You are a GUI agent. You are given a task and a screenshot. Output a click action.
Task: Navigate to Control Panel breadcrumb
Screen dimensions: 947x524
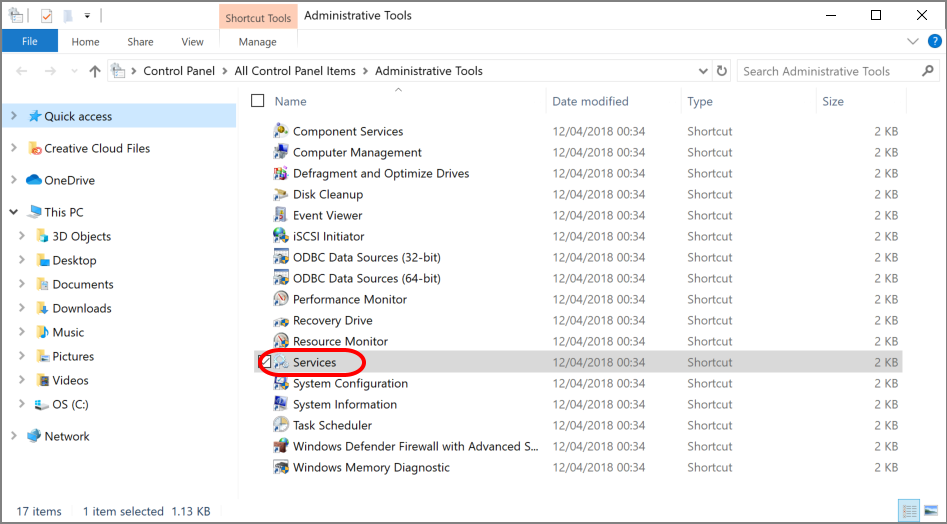(x=179, y=71)
